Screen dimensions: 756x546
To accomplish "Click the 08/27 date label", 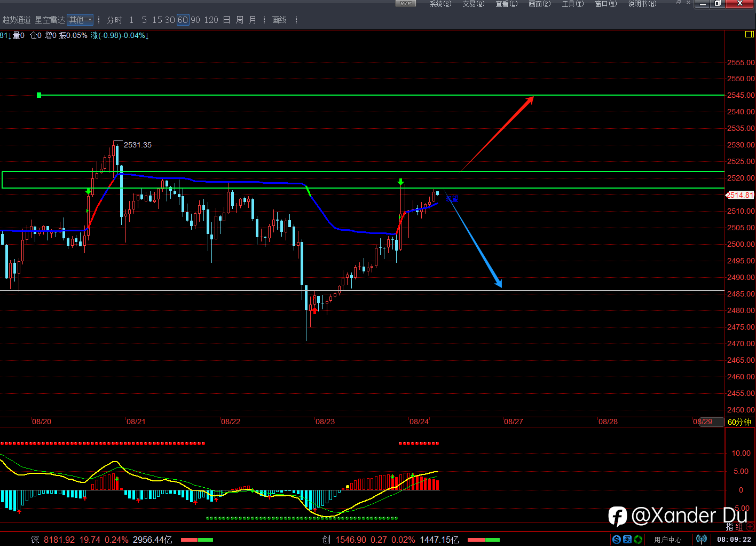I will [x=514, y=422].
